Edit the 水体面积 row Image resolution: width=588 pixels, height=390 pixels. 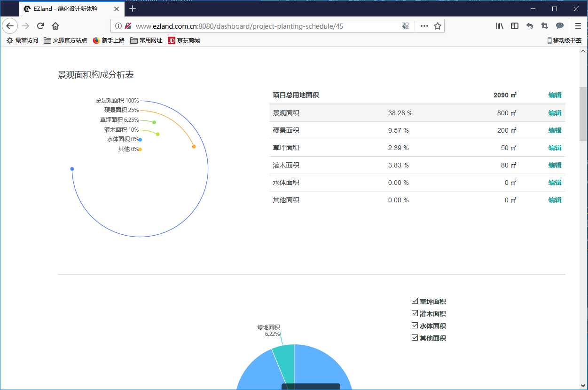coord(555,183)
